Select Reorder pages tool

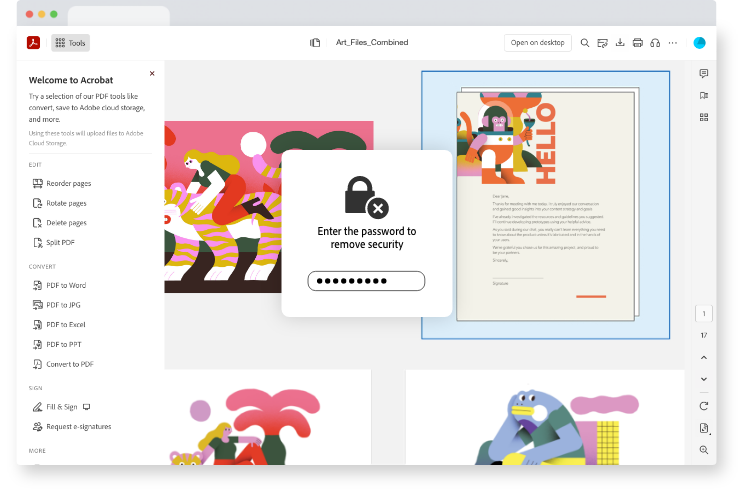click(62, 183)
